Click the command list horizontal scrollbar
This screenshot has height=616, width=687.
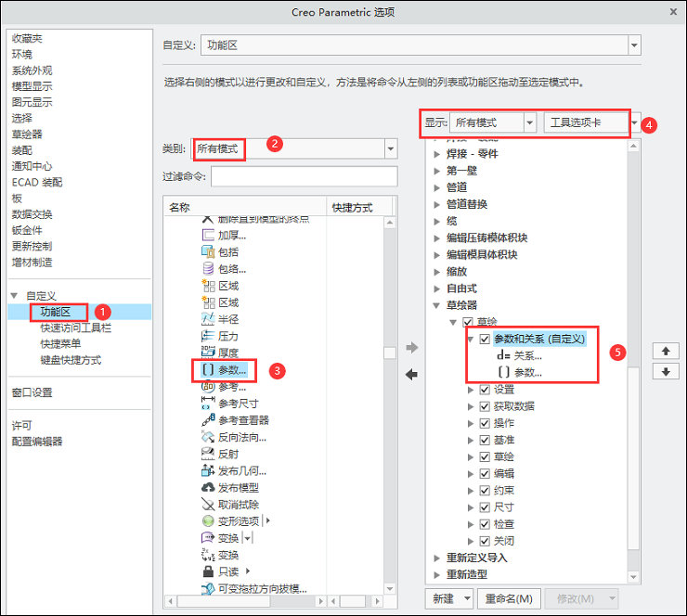tap(245, 600)
